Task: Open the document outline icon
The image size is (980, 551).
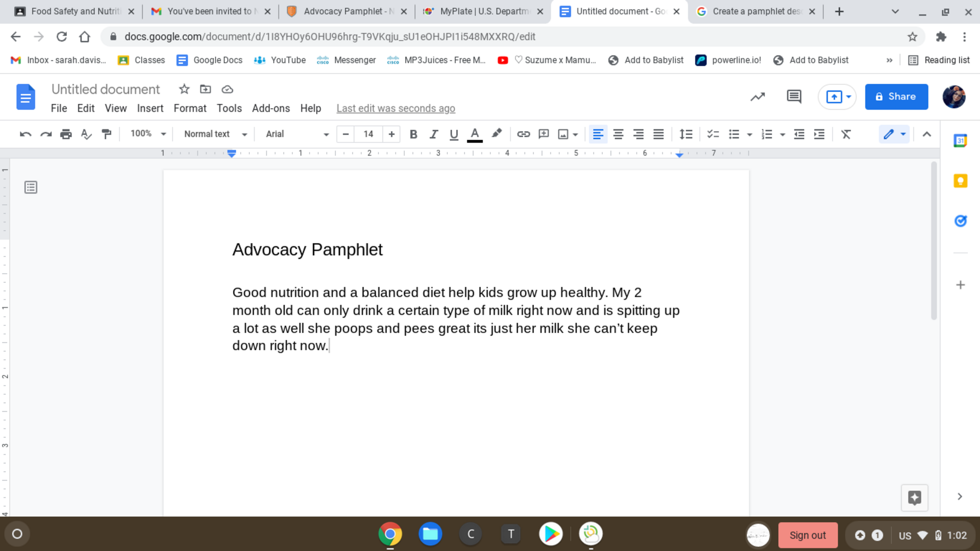Action: [x=31, y=187]
